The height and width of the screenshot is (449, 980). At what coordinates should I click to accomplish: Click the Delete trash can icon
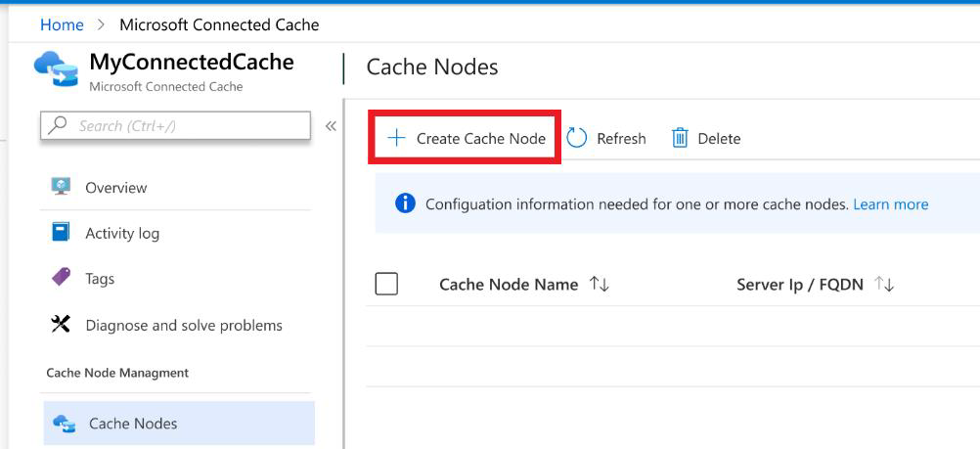(680, 138)
